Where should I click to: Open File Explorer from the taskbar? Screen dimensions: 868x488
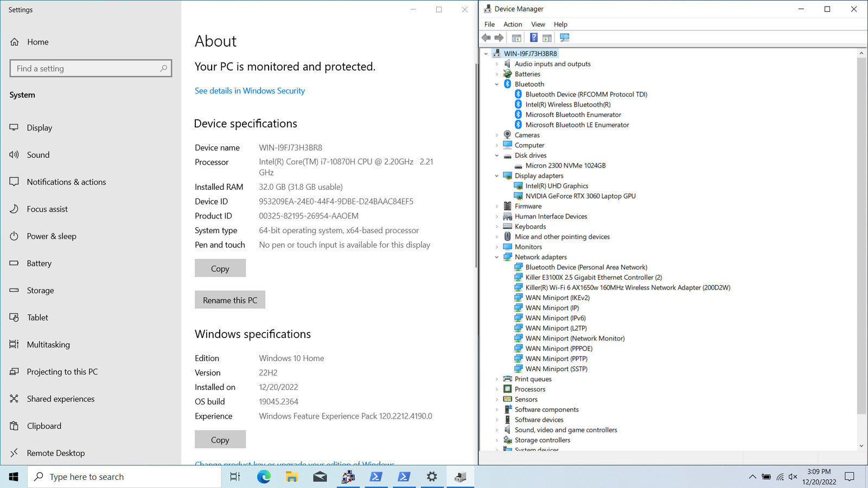click(x=292, y=477)
